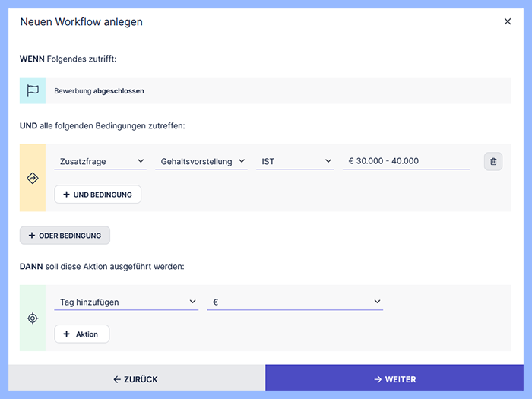Expand the € tag selection dropdown
Image resolution: width=532 pixels, height=399 pixels.
(295, 302)
